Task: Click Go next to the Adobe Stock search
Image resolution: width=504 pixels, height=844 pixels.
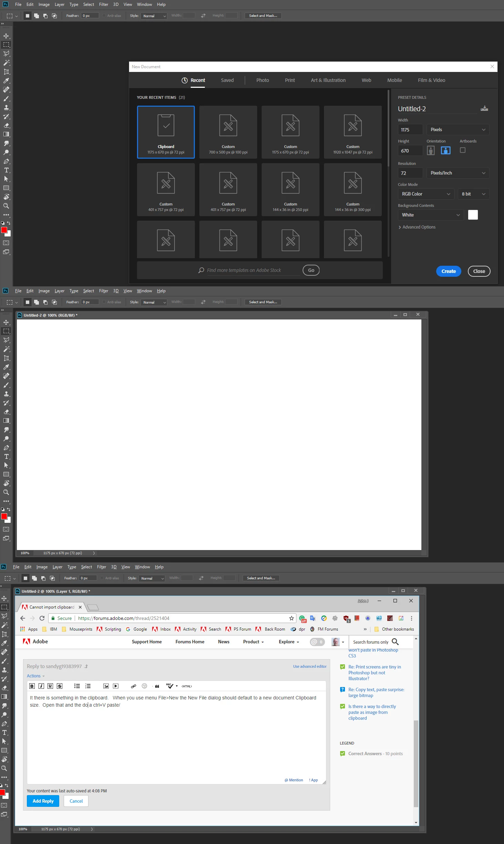Action: point(311,270)
